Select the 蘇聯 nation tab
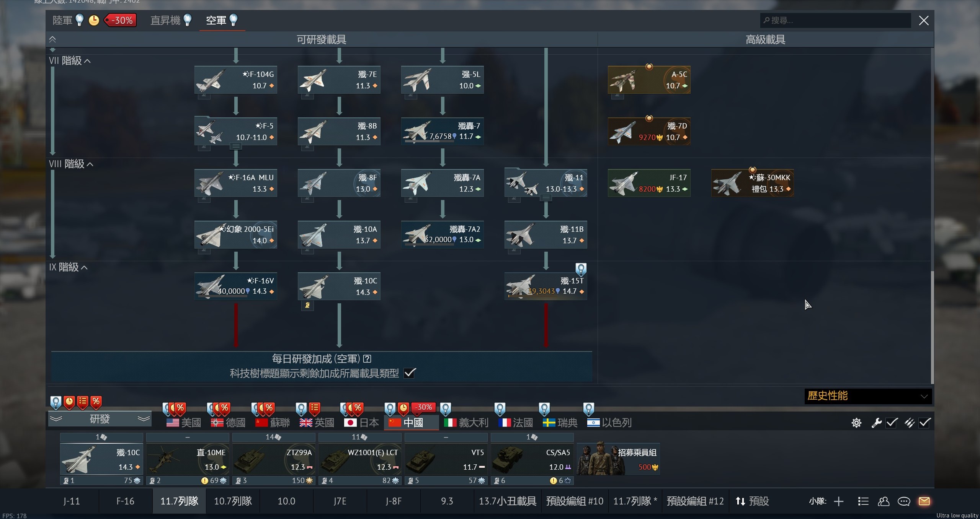The width and height of the screenshot is (980, 519). (x=273, y=423)
